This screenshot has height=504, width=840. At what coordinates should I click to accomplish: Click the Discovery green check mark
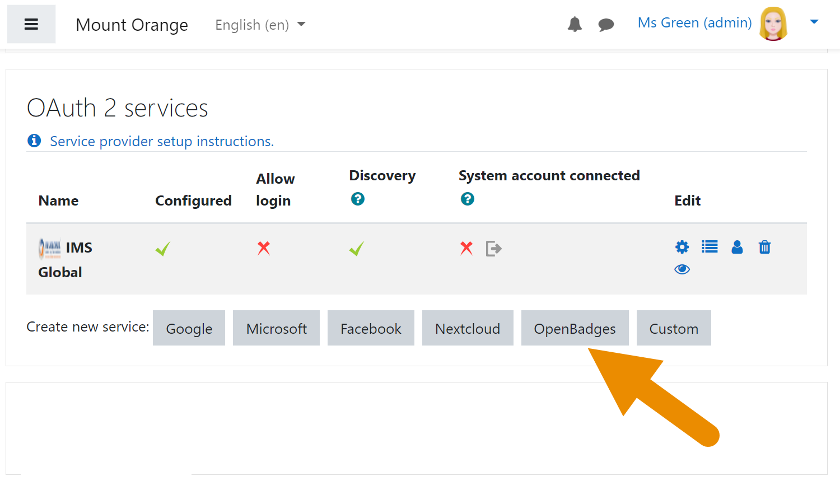(357, 249)
